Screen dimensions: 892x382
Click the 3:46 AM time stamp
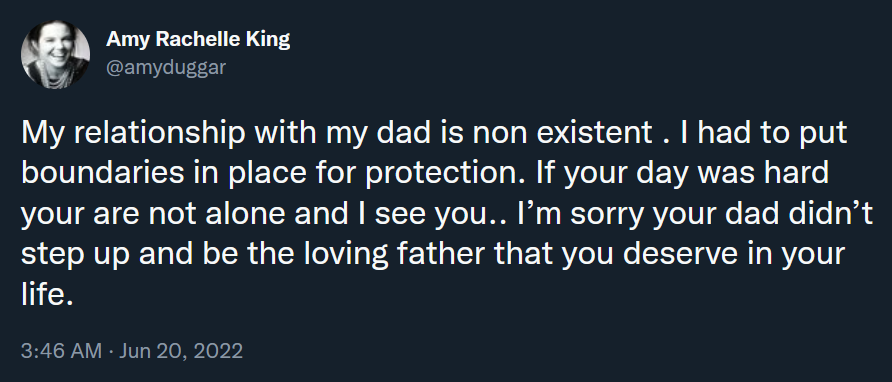coord(61,351)
